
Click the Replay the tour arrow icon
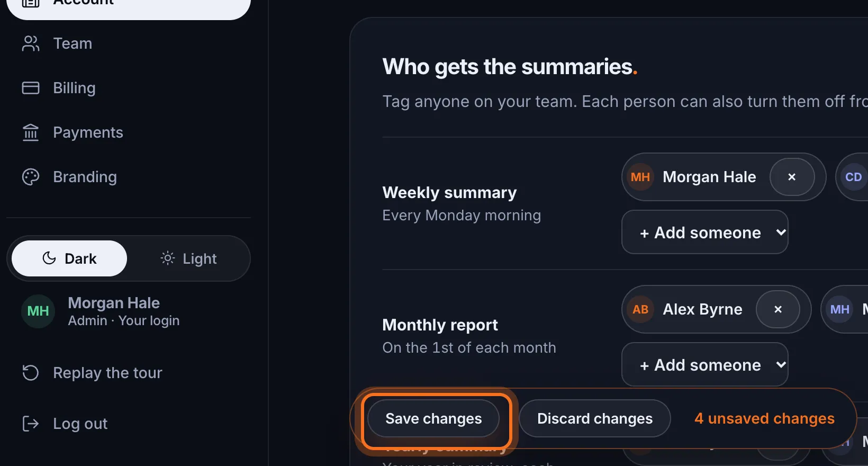pyautogui.click(x=31, y=373)
